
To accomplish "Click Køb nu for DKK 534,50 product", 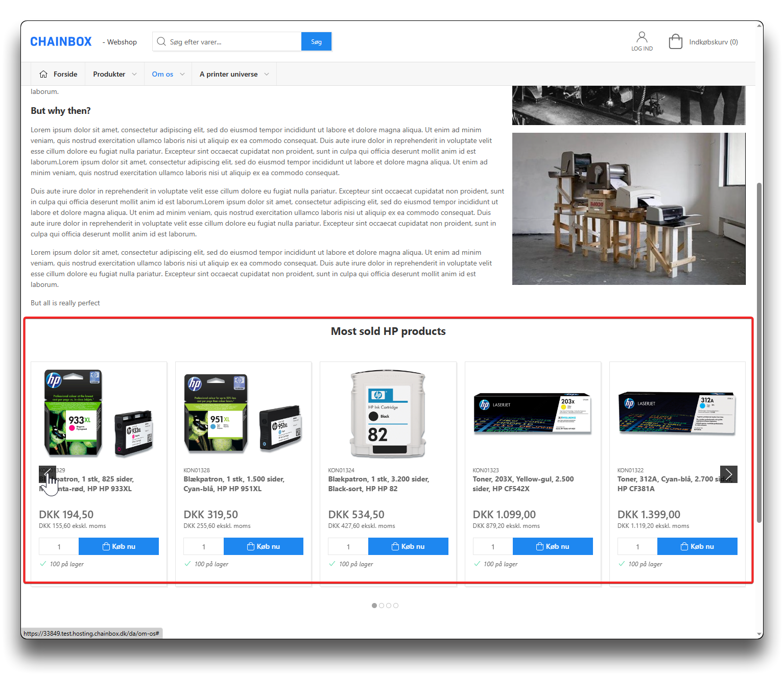I will [408, 546].
